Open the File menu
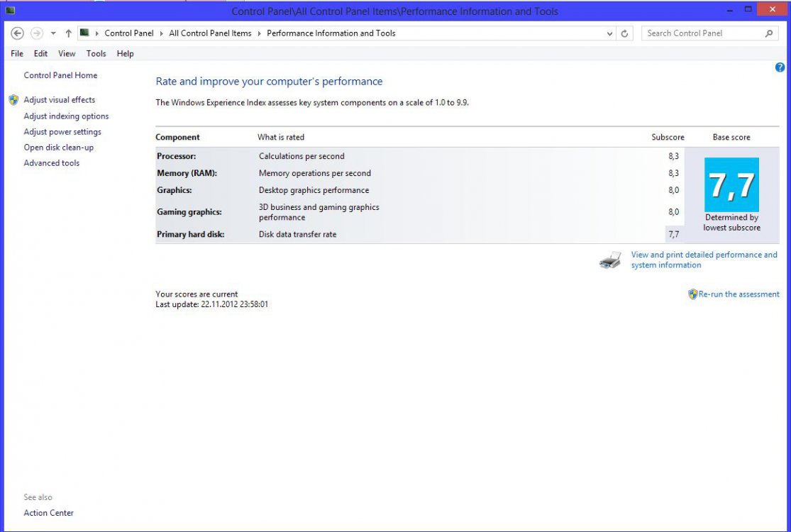 point(17,54)
